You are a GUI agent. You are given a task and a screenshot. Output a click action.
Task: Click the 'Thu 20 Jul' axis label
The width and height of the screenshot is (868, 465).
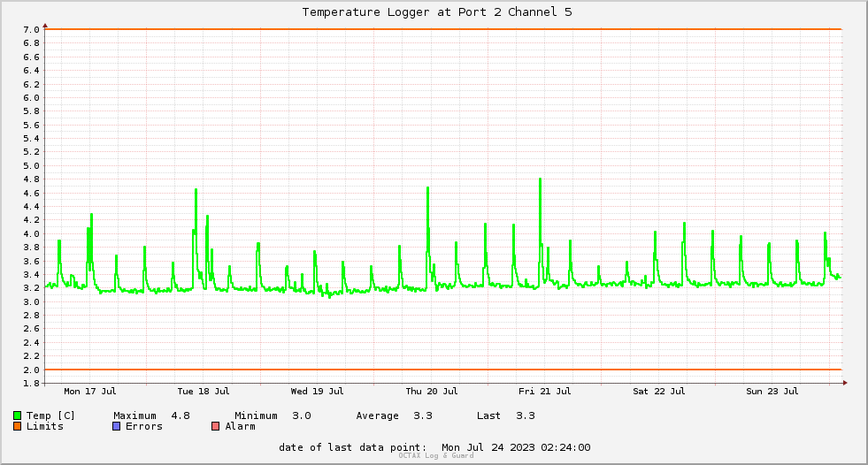[x=432, y=392]
